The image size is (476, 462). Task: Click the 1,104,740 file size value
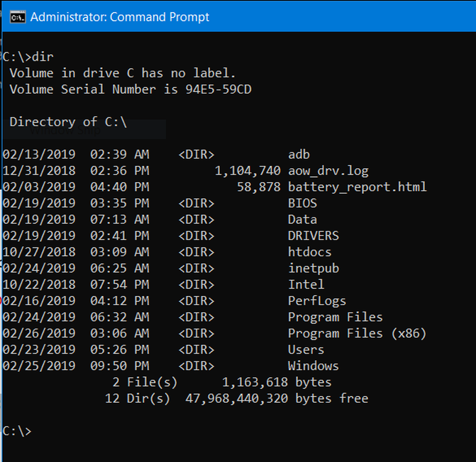(x=248, y=171)
